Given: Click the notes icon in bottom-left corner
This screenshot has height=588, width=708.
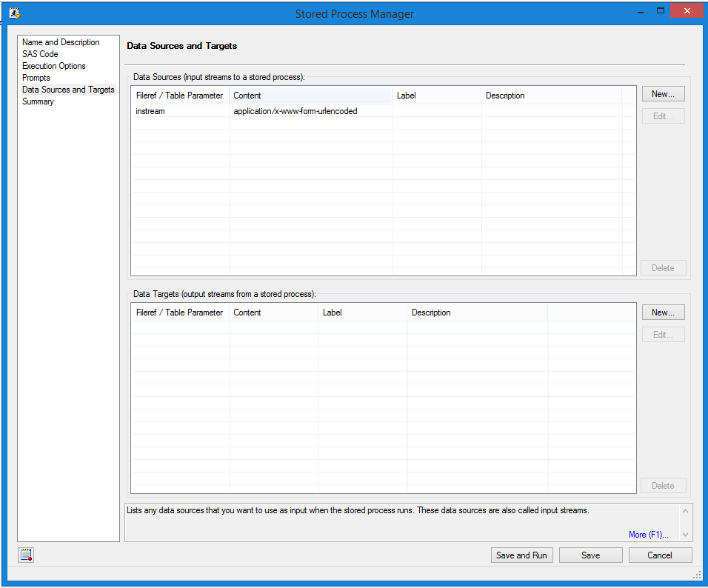Looking at the screenshot, I should 26,555.
